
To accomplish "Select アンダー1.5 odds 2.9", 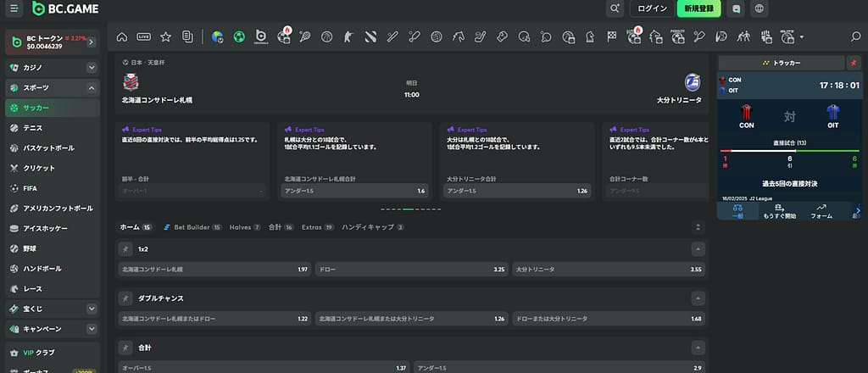I will (559, 368).
